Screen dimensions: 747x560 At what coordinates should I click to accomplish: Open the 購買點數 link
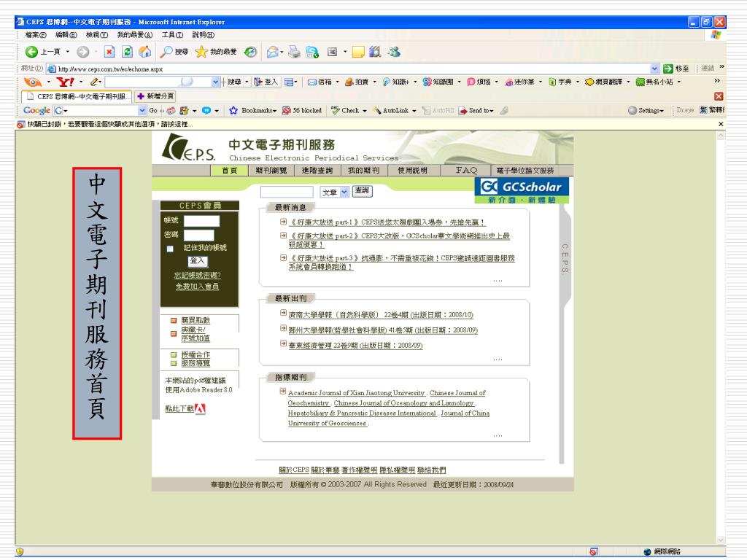tap(196, 321)
